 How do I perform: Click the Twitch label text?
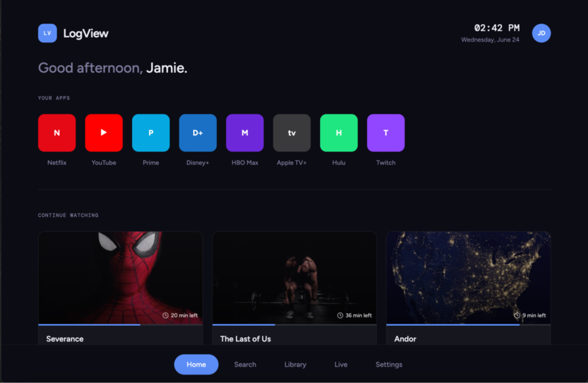coord(386,162)
